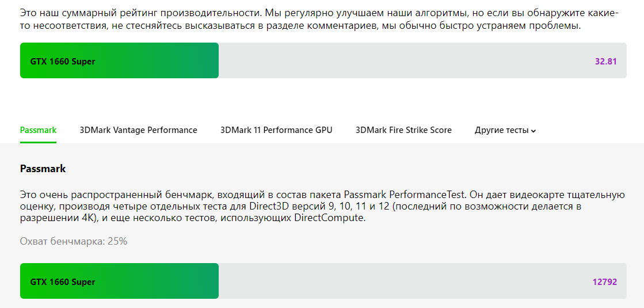Open the 3DMark 11 Performance GPU tab
The image size is (644, 308).
pyautogui.click(x=276, y=130)
